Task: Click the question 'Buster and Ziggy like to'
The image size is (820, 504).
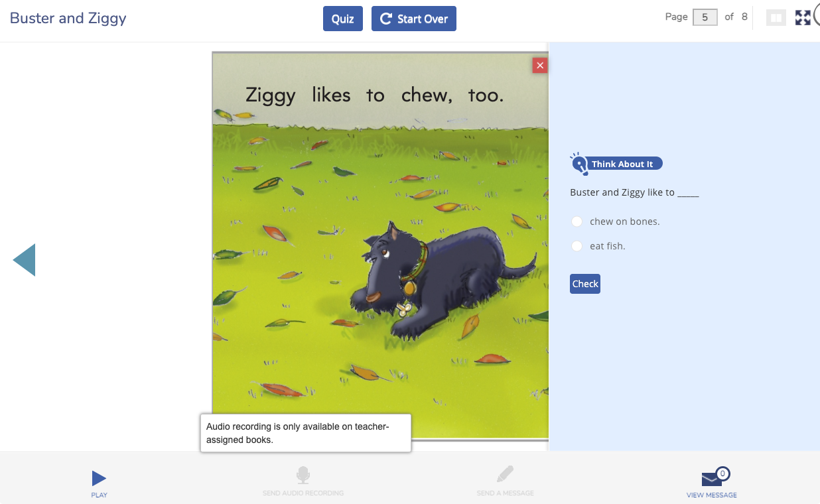Action: pyautogui.click(x=634, y=192)
